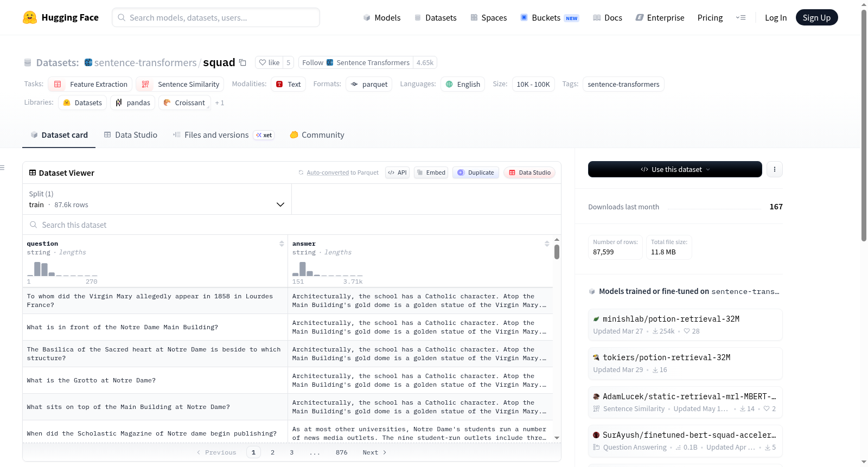Viewport: 868px width, 467px height.
Task: Open Data Studio from viewer header
Action: click(x=529, y=172)
